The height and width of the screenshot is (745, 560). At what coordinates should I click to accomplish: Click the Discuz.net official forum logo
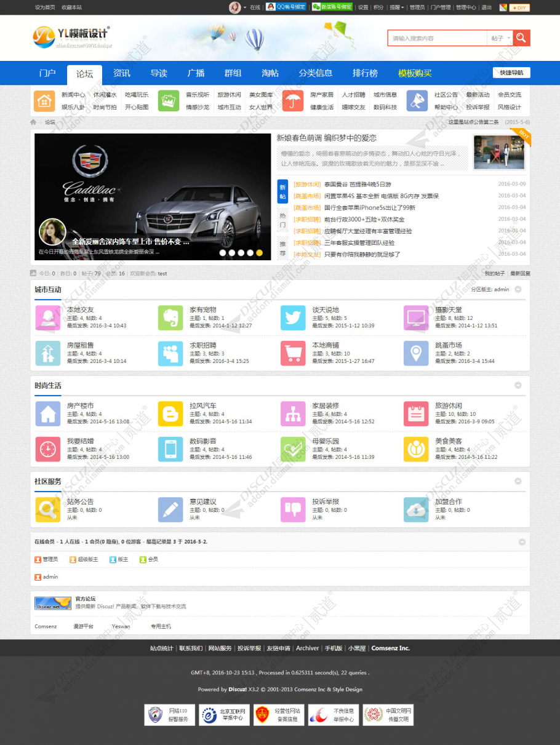(x=53, y=603)
